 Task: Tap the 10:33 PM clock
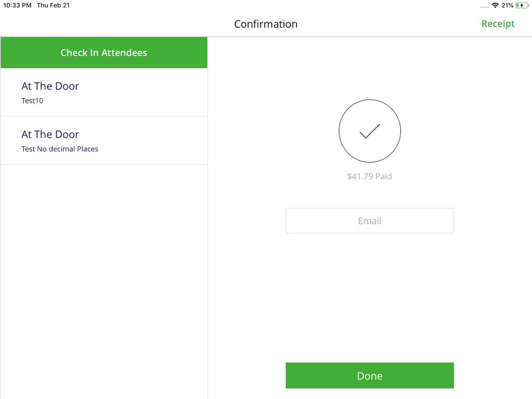point(18,5)
